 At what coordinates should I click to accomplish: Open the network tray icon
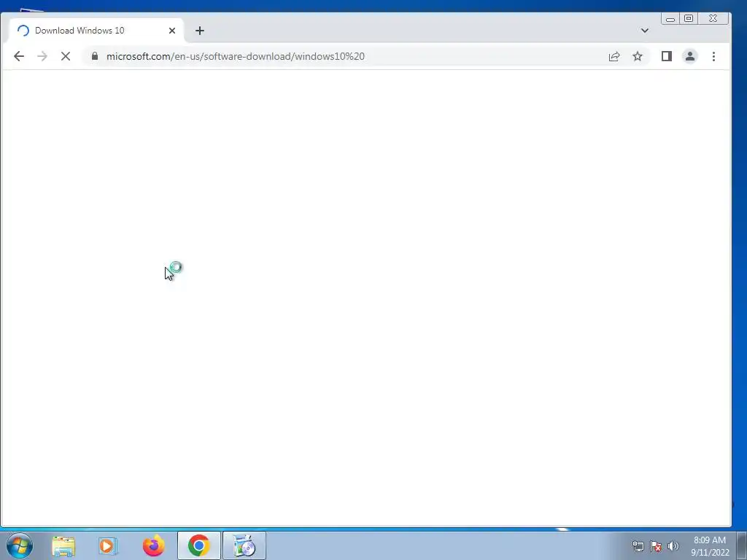pyautogui.click(x=638, y=546)
